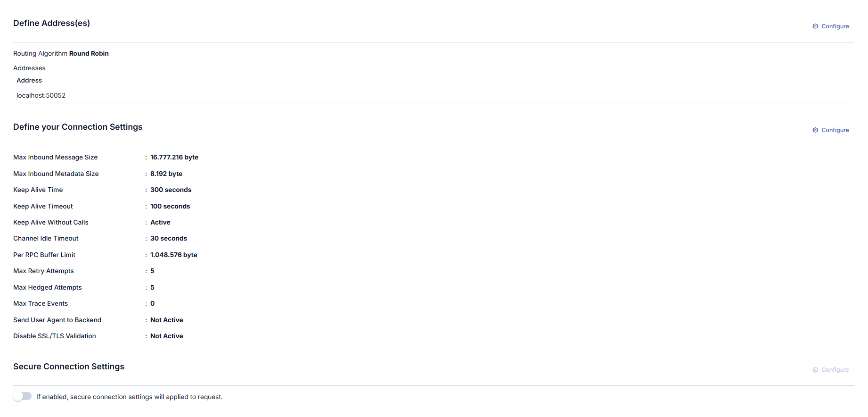Click the gear icon for Secure Connection Settings
868x417 pixels.
click(x=815, y=370)
